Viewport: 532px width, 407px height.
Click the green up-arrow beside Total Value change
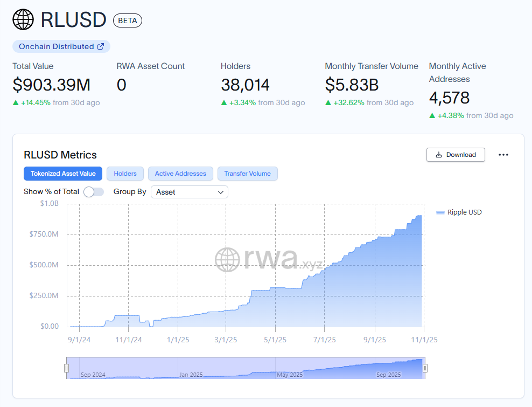16,102
